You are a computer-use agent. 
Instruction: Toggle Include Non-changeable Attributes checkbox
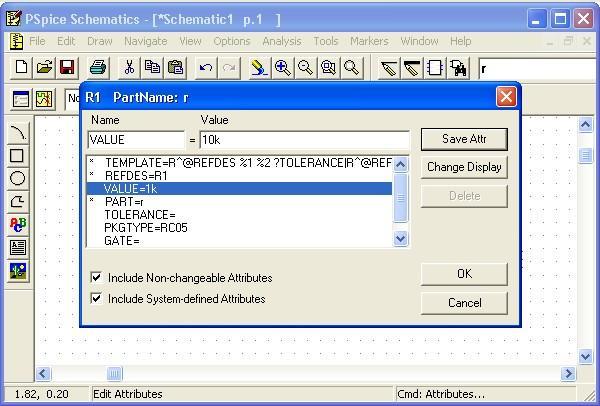96,277
